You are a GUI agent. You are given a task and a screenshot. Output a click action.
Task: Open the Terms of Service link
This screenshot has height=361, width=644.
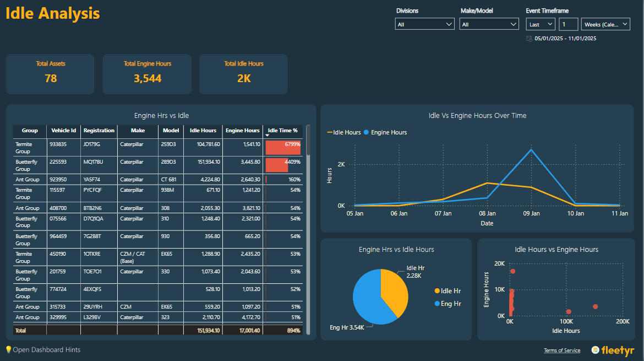point(561,351)
